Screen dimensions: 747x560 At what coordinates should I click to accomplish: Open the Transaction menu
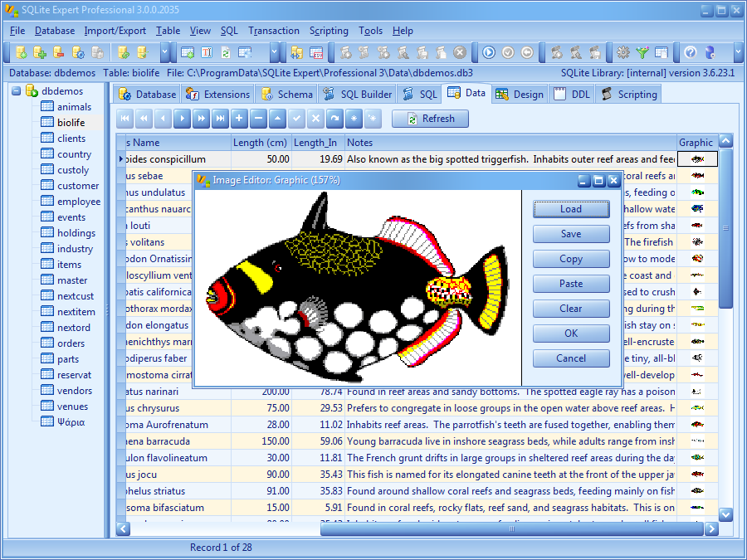(x=274, y=31)
